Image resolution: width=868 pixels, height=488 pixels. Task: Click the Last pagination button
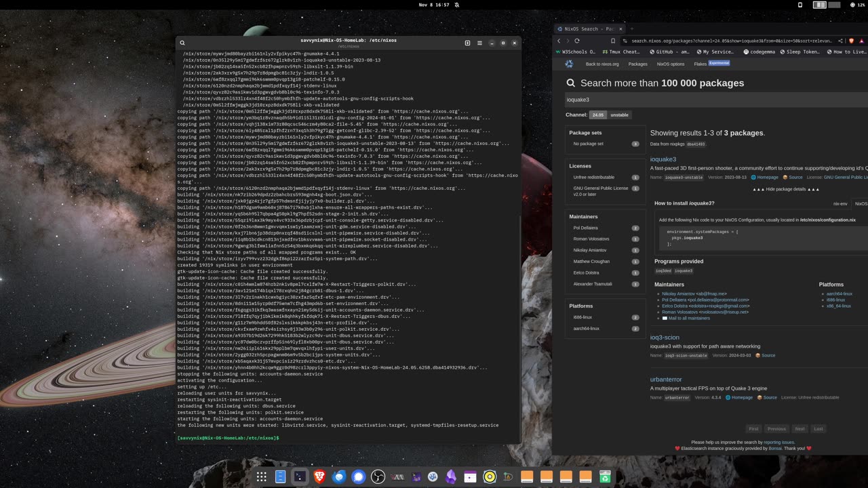(x=818, y=428)
